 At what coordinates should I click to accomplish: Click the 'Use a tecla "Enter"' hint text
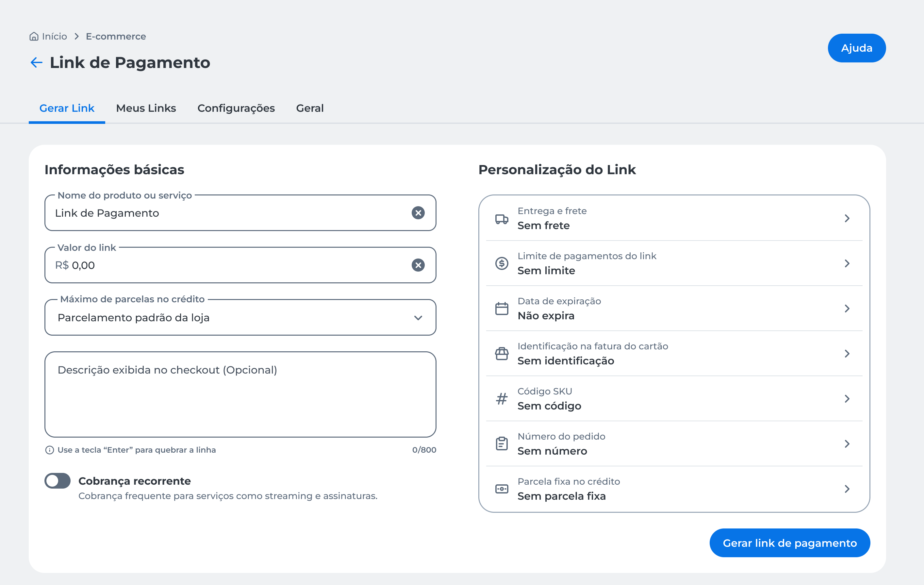click(137, 450)
